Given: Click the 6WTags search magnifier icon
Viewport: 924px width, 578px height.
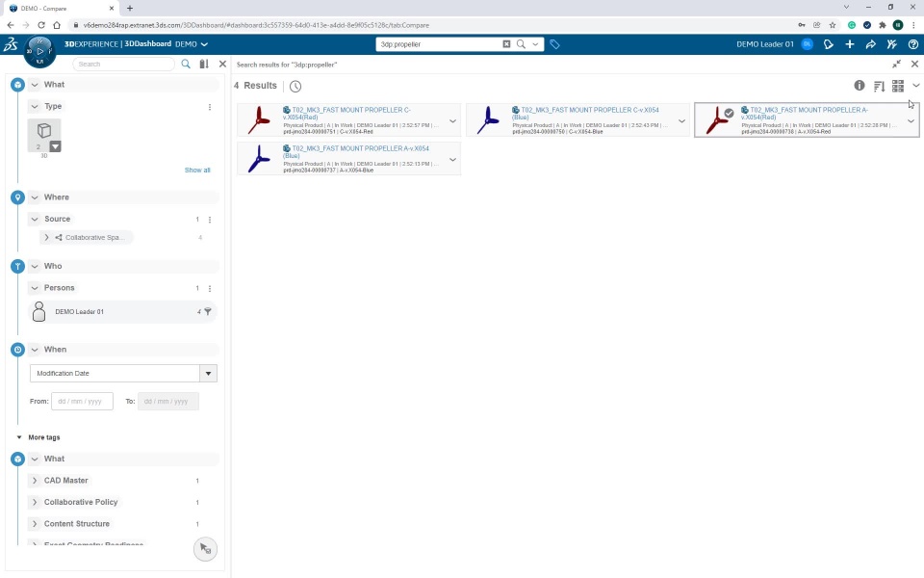Looking at the screenshot, I should coord(186,64).
